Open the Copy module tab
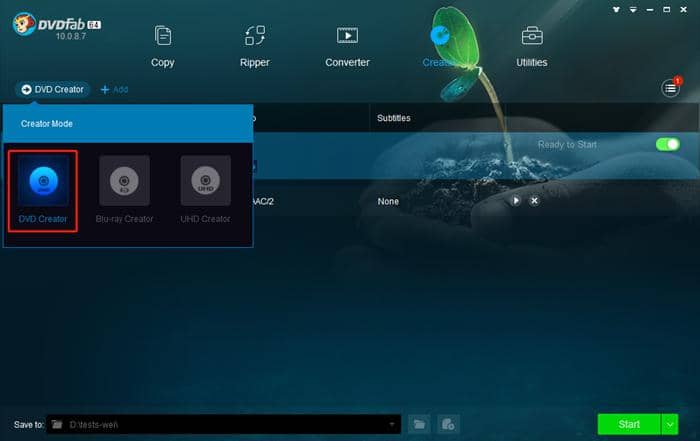 [x=162, y=46]
